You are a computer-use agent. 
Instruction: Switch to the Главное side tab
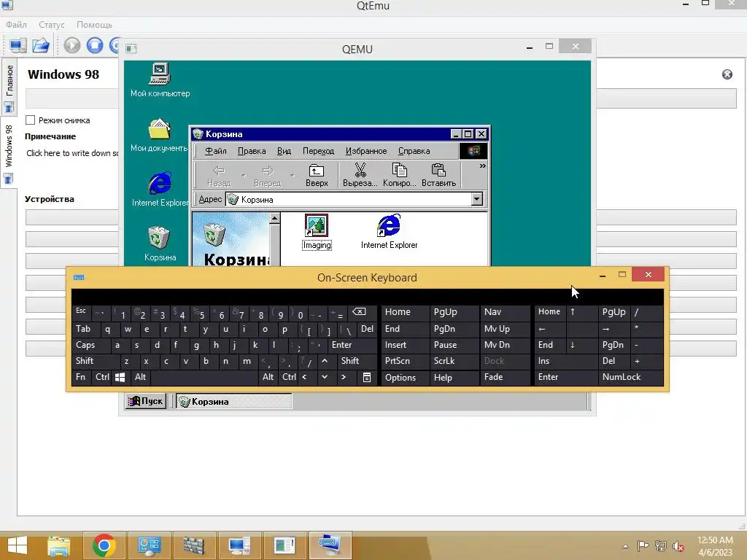[9, 87]
